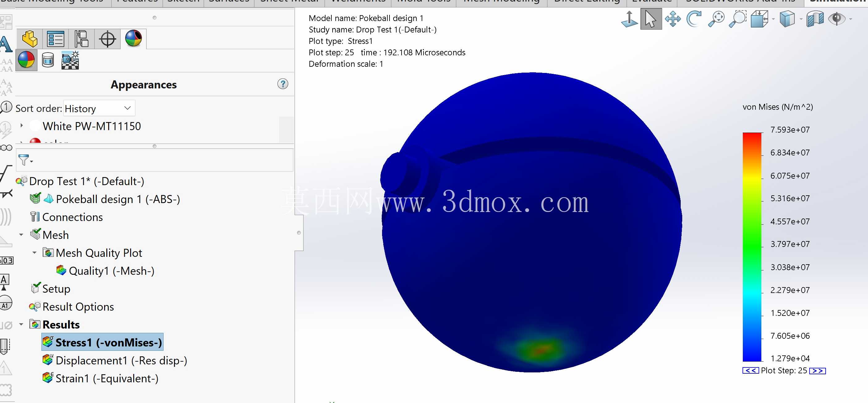Expand the White PW-MT11150 appearance
Screen dimensions: 868x403
point(22,125)
